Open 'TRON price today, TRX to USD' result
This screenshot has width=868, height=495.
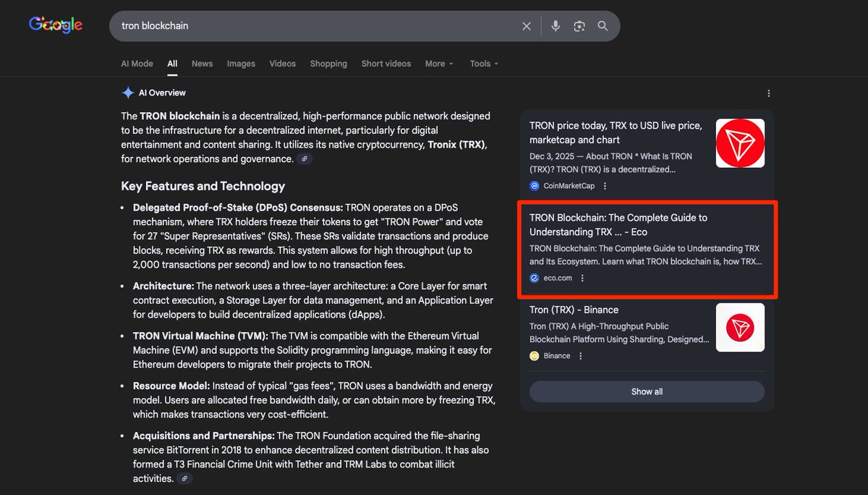click(x=616, y=132)
